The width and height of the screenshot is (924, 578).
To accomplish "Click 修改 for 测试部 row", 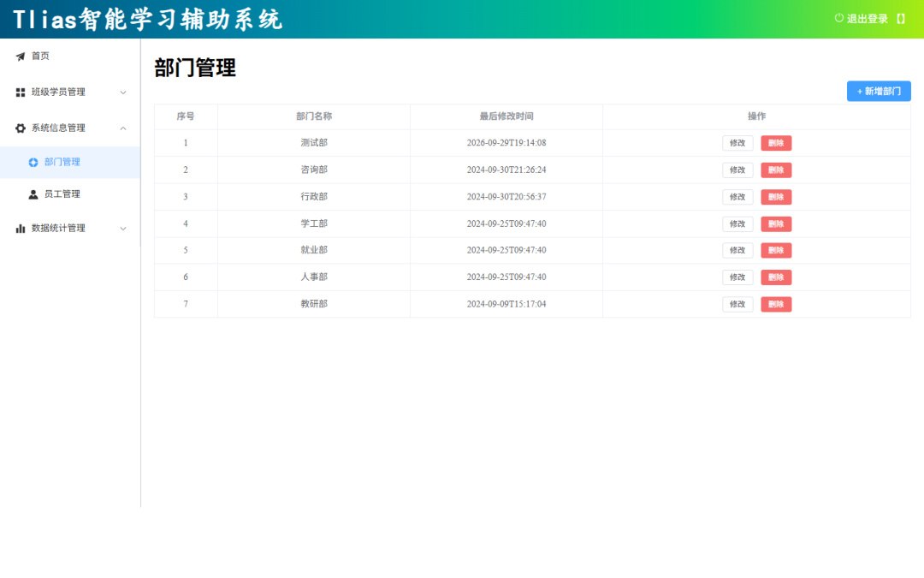I will tap(737, 143).
